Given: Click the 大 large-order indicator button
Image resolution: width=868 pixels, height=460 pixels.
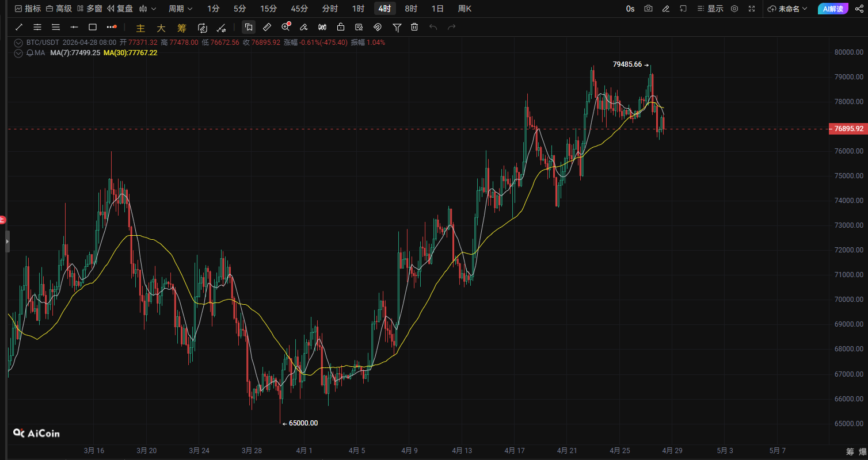Looking at the screenshot, I should 161,27.
